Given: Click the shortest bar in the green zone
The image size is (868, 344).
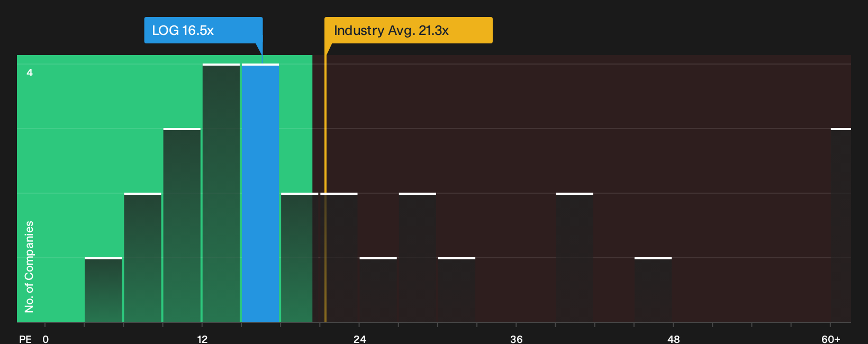Looking at the screenshot, I should pyautogui.click(x=103, y=289).
